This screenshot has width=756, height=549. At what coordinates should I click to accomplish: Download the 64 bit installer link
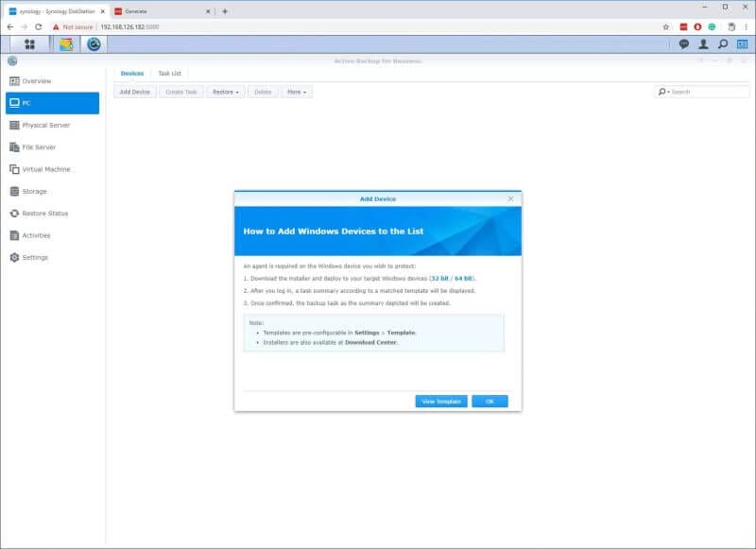click(x=464, y=279)
